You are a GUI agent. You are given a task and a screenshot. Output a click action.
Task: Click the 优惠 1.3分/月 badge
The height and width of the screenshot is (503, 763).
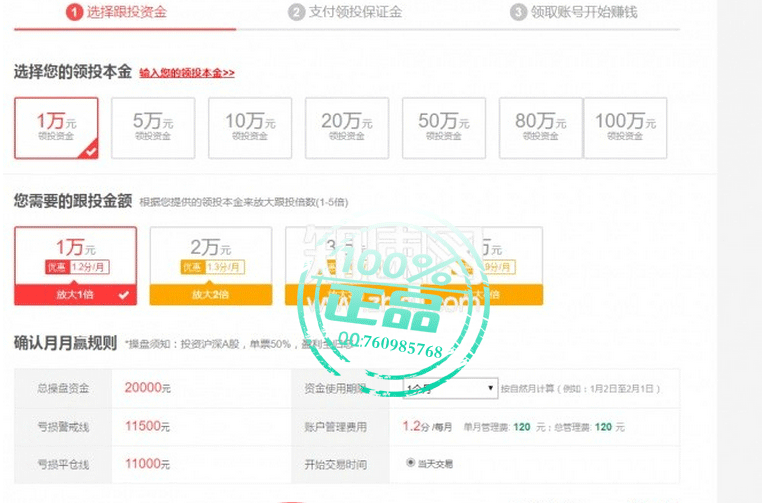coord(213,267)
